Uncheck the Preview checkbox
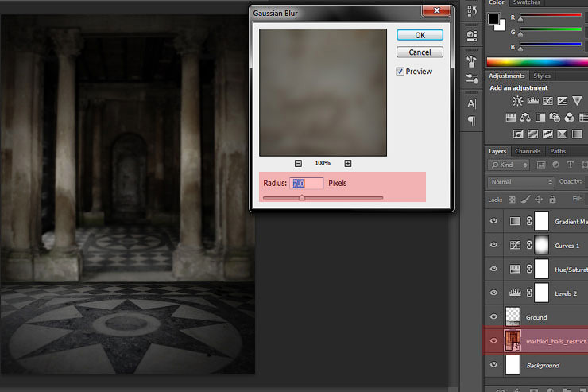Screen dimensions: 588x392 [x=400, y=72]
